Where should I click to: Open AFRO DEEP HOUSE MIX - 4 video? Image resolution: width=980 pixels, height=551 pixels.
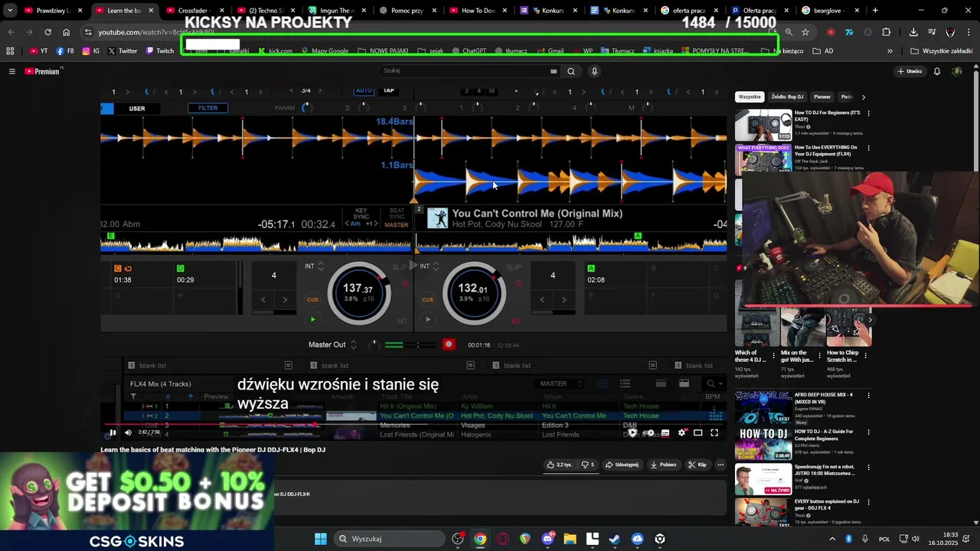[823, 398]
